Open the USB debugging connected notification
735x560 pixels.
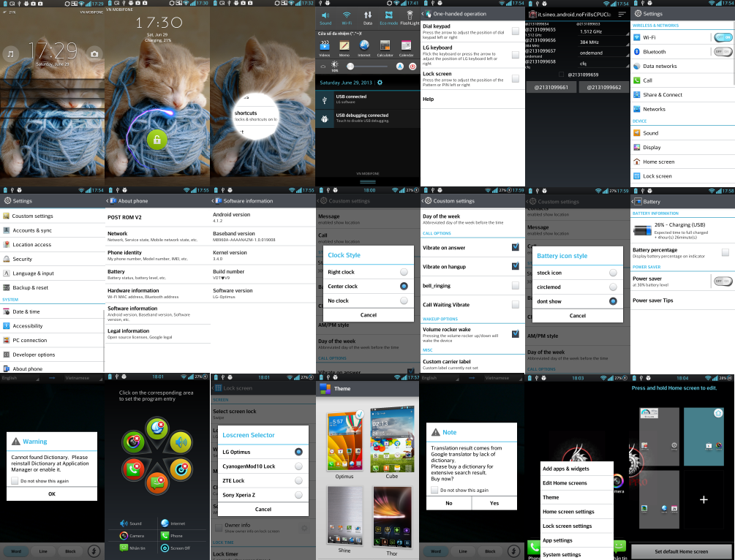click(x=368, y=118)
